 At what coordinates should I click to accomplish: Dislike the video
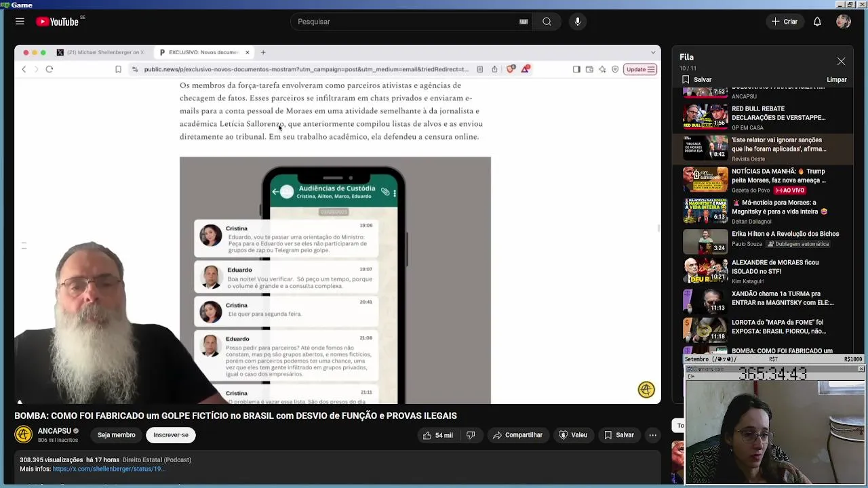coord(471,435)
